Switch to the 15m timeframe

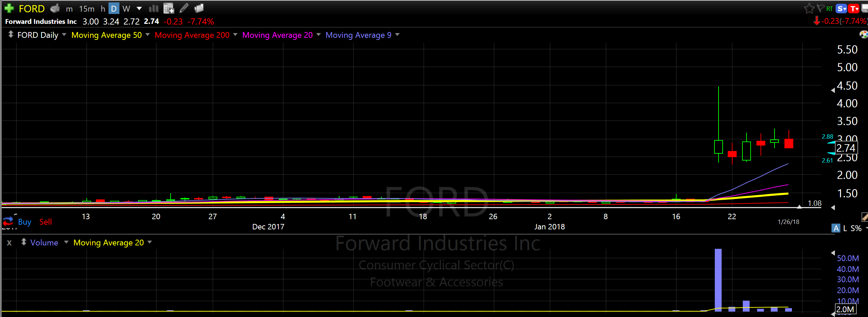click(87, 9)
